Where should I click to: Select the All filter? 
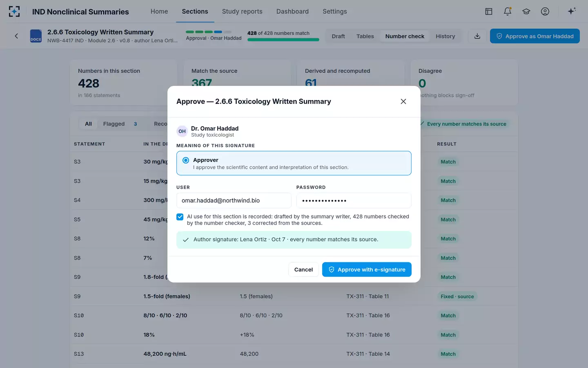88,124
